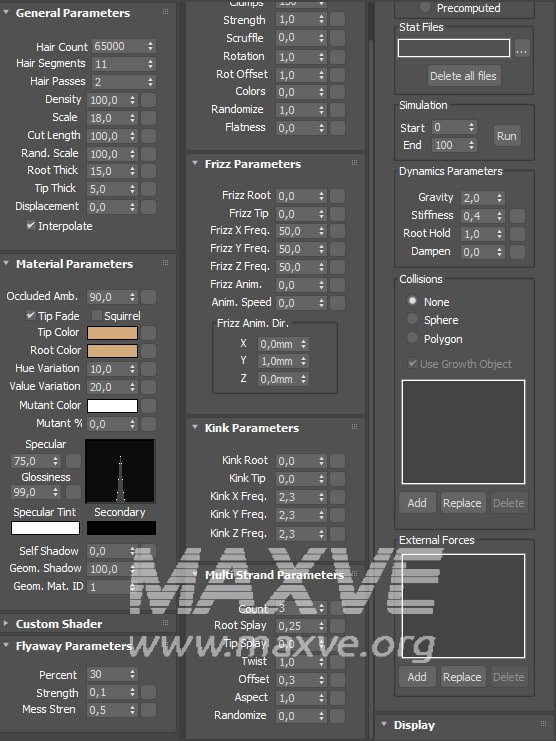Click the Tip Color map button
Screen dimensions: 556x741
(x=148, y=333)
